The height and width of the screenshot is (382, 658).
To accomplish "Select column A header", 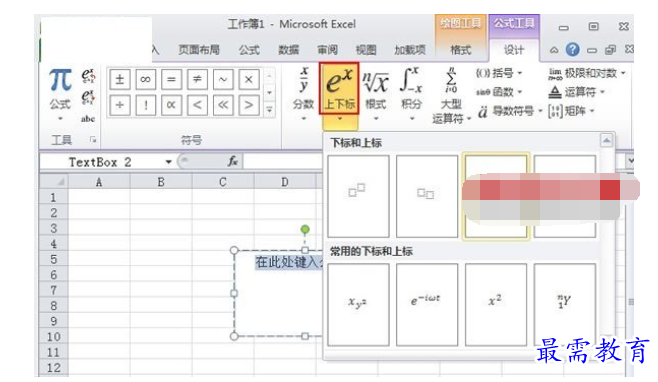I will 99,182.
